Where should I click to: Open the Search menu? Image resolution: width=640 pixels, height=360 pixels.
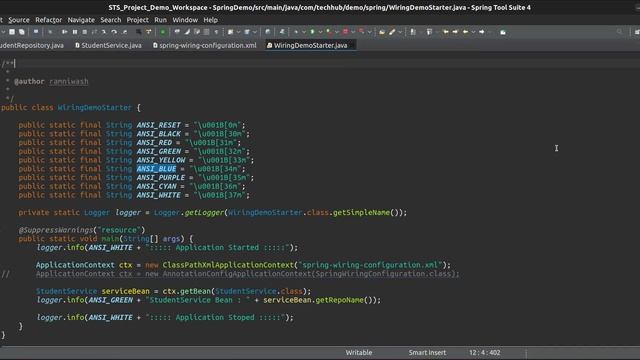(111, 20)
